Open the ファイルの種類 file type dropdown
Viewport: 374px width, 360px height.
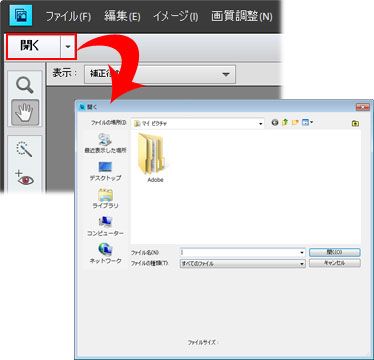[242, 263]
